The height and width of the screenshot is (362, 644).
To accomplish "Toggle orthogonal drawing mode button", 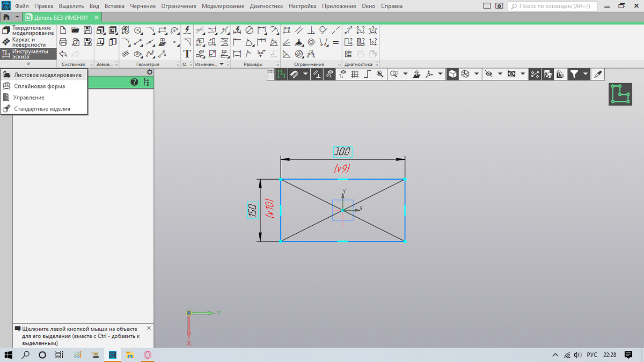I will click(368, 74).
